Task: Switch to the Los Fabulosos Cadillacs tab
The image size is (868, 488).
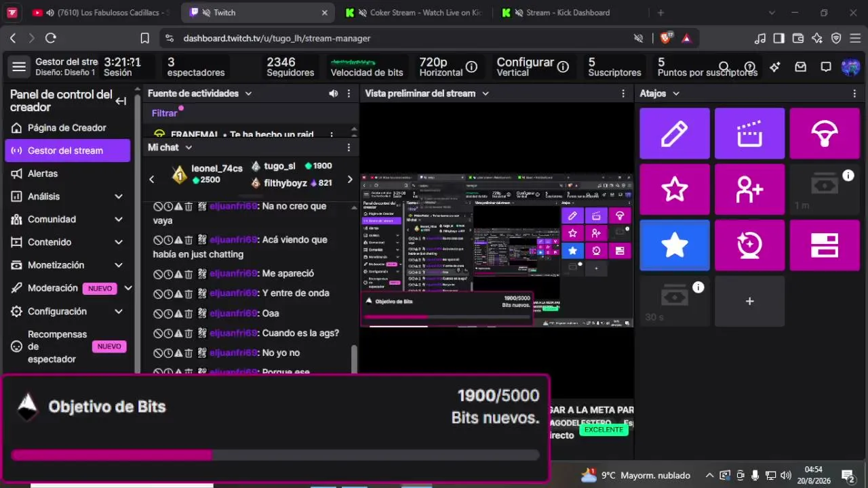Action: click(100, 12)
